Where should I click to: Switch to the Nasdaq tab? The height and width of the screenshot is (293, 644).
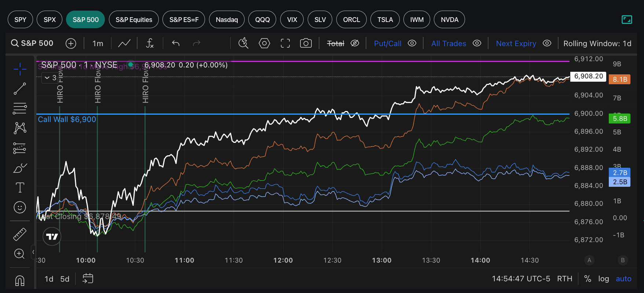coord(227,19)
